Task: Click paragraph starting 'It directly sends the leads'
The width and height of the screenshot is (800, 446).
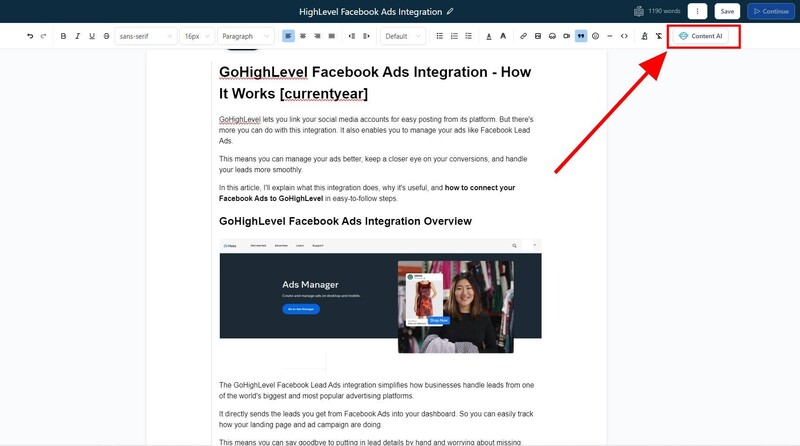Action: 376,419
